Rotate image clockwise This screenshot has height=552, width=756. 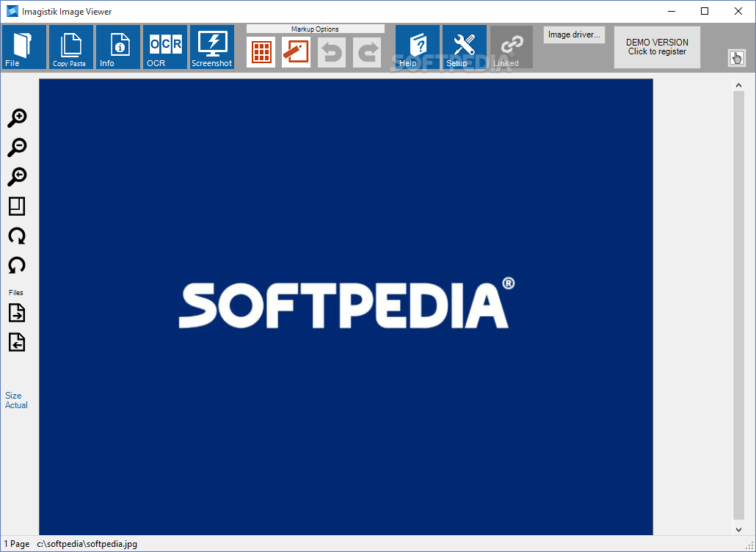17,236
